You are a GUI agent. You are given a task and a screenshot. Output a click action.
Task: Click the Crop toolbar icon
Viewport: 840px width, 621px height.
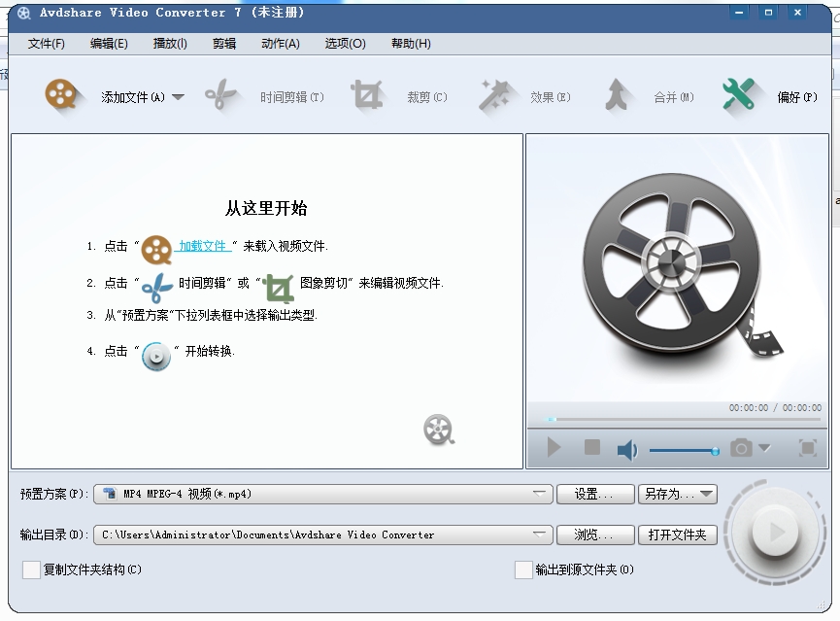(367, 94)
